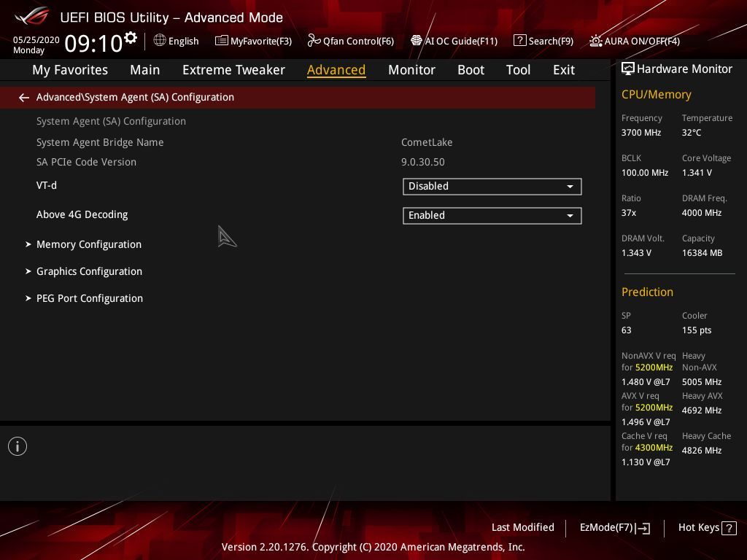Image resolution: width=747 pixels, height=560 pixels.
Task: Click the 4300MHz cache frequency
Action: click(654, 448)
